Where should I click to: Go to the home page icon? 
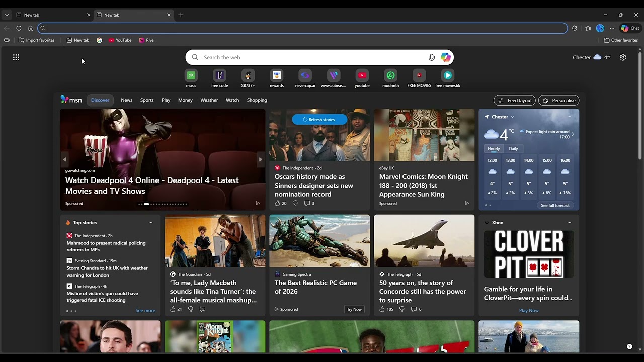point(31,28)
